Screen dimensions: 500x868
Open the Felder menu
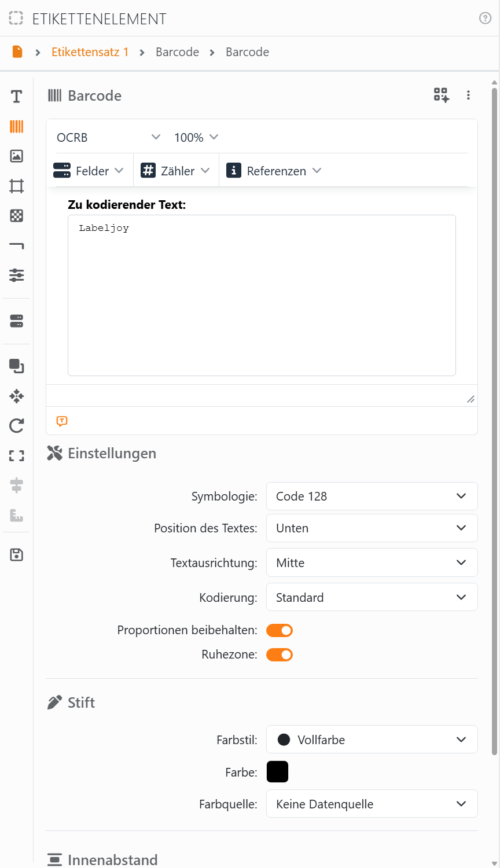coord(89,171)
